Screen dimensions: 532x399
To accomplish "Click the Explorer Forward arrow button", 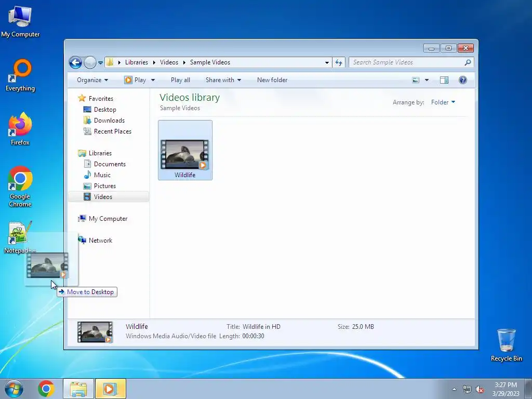I will tap(90, 62).
